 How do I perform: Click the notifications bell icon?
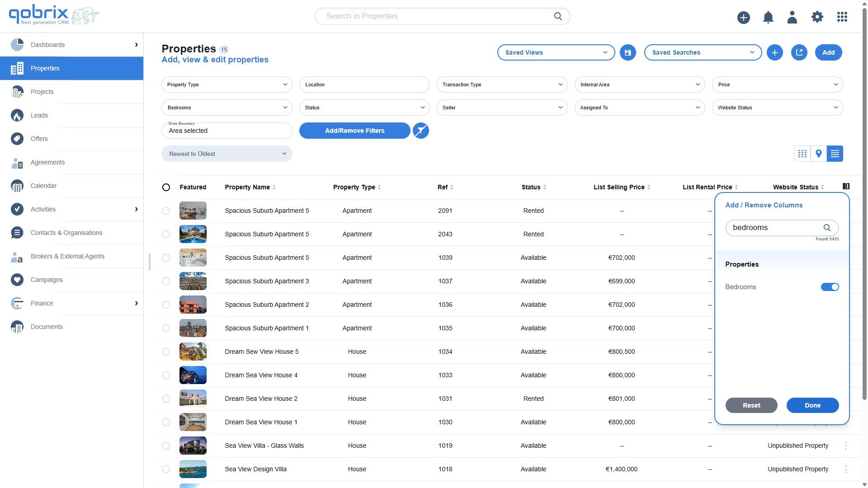768,17
